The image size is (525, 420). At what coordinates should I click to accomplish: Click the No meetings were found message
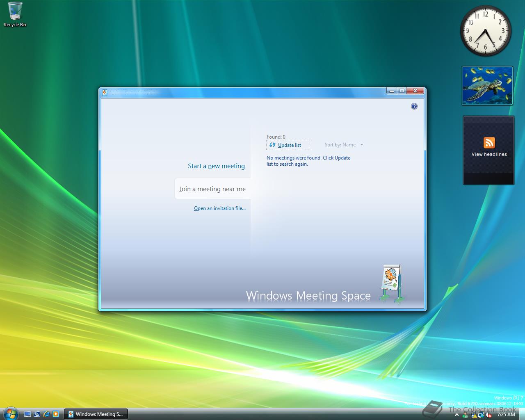[308, 161]
